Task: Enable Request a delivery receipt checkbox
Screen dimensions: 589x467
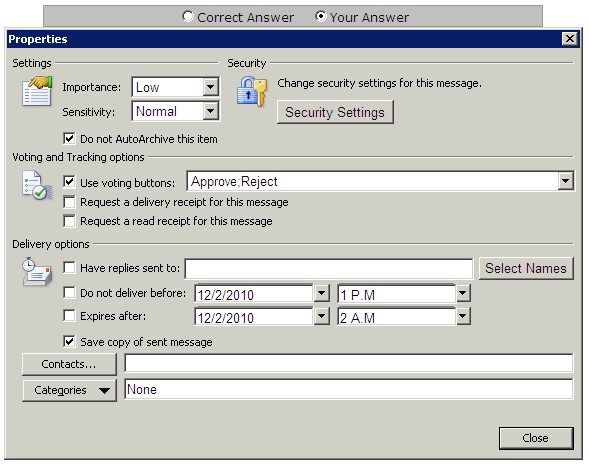Action: (x=69, y=202)
